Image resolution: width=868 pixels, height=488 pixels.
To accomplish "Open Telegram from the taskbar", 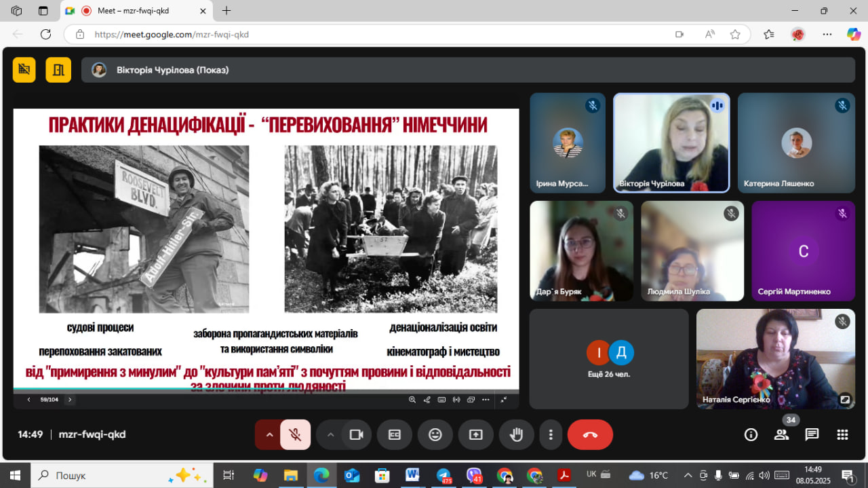I will pyautogui.click(x=443, y=475).
